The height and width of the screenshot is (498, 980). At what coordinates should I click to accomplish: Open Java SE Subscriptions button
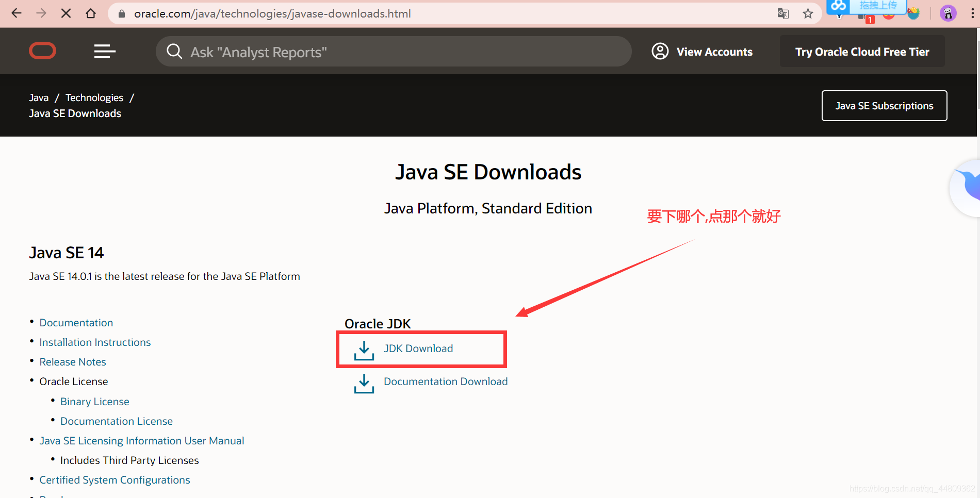[884, 106]
